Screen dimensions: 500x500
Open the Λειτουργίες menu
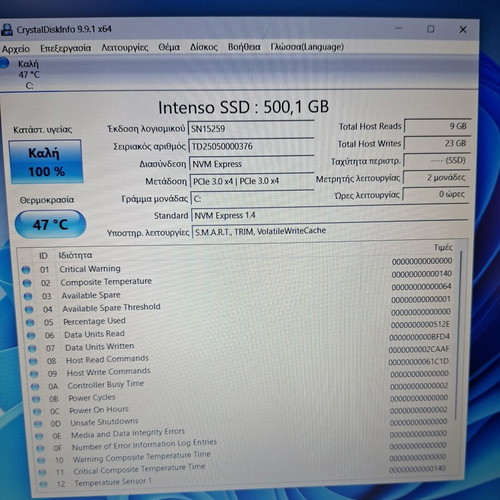point(125,48)
